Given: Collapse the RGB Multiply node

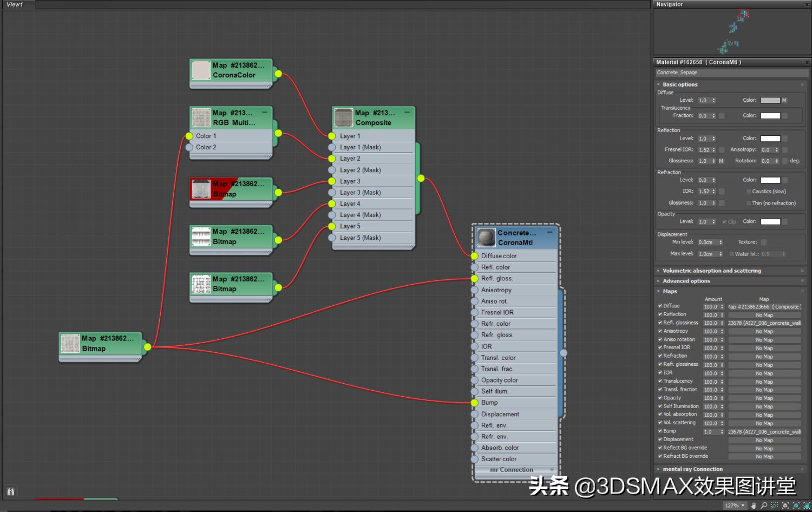Looking at the screenshot, I should pyautogui.click(x=264, y=113).
